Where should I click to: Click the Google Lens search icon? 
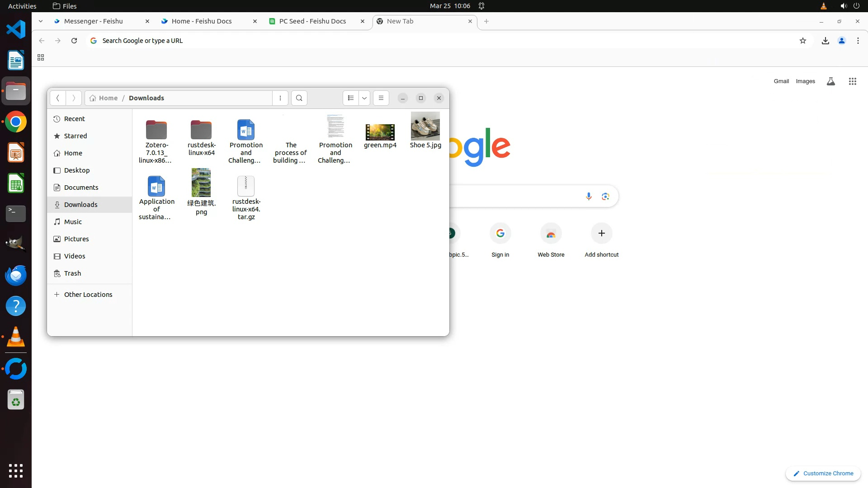[605, 196]
